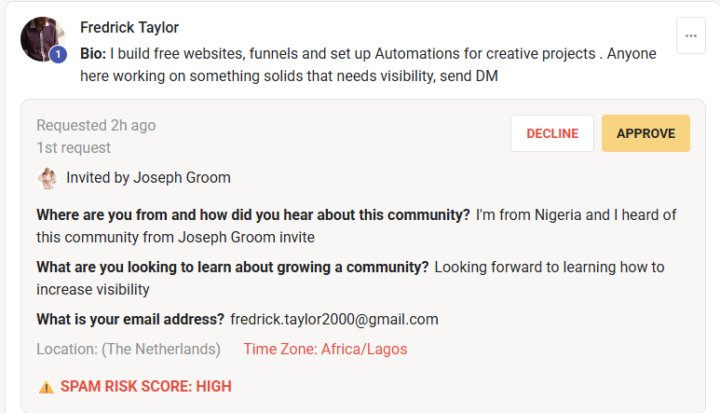The height and width of the screenshot is (413, 720).
Task: Select the "What are you looking to learn" question
Action: point(233,267)
